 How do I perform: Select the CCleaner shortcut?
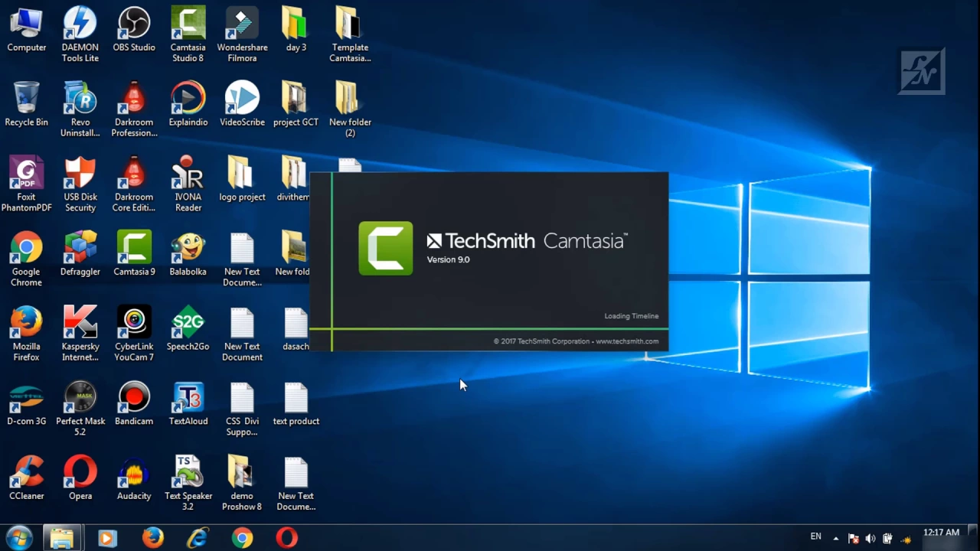[x=27, y=479]
